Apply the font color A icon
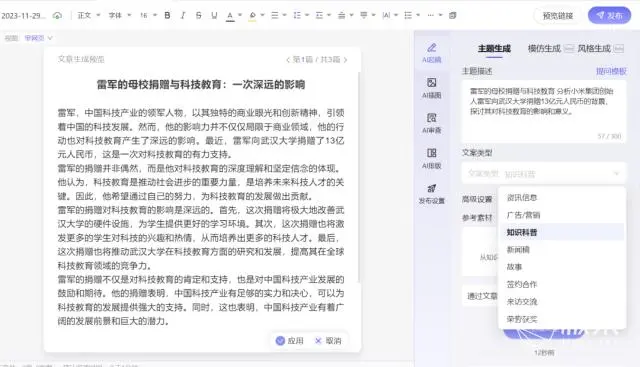This screenshot has width=640, height=367. point(230,16)
